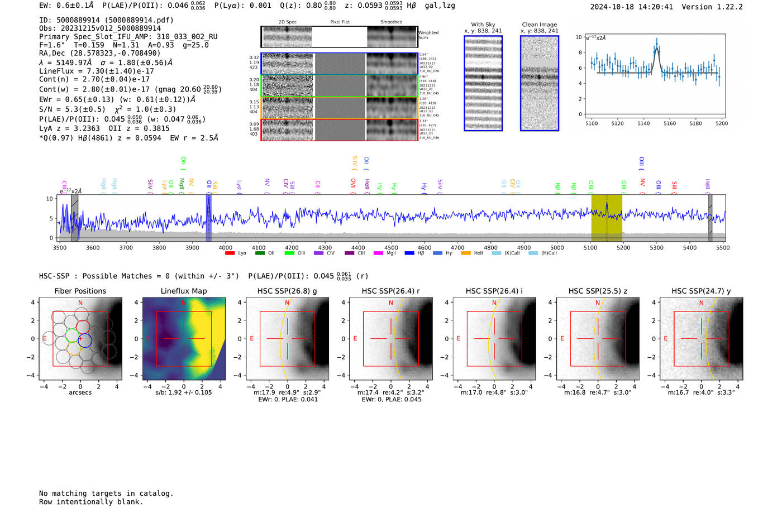Viewport: 782px width, 532px height.
Task: Click 'Row intentionally blank.' text
Action: click(91, 501)
